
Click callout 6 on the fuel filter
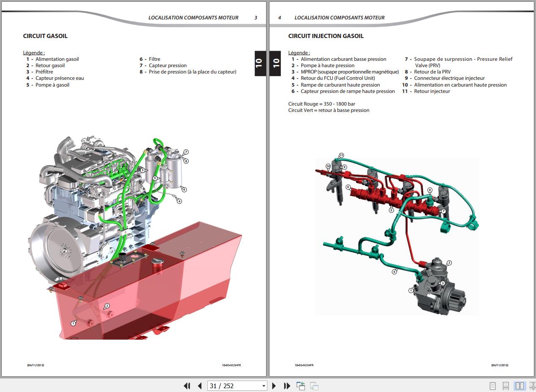(x=184, y=190)
